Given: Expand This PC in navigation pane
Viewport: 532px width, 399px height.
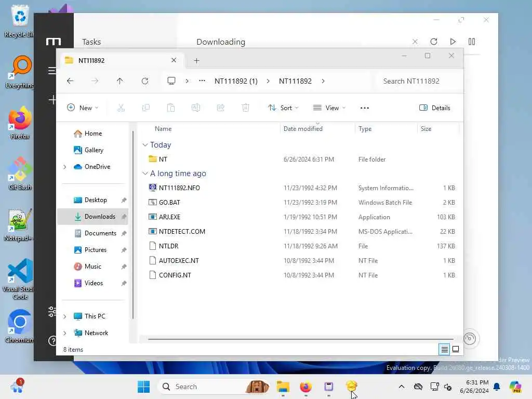Looking at the screenshot, I should point(65,316).
